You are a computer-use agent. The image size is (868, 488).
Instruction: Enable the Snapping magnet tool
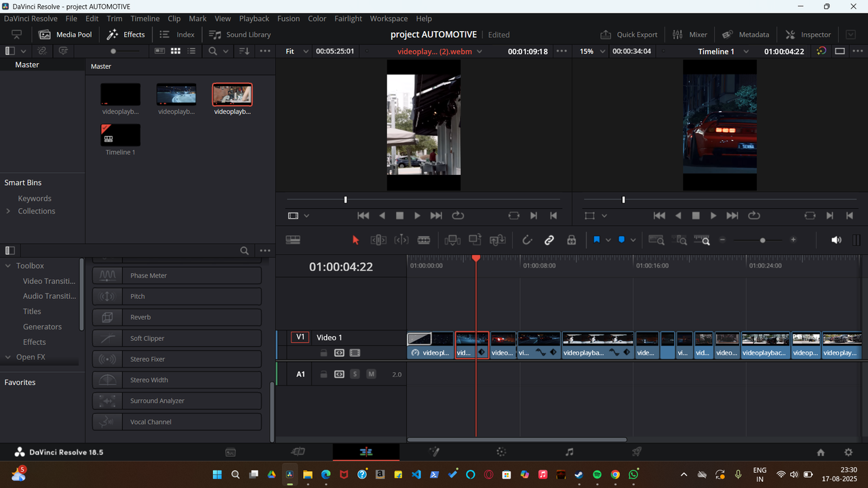pyautogui.click(x=527, y=239)
